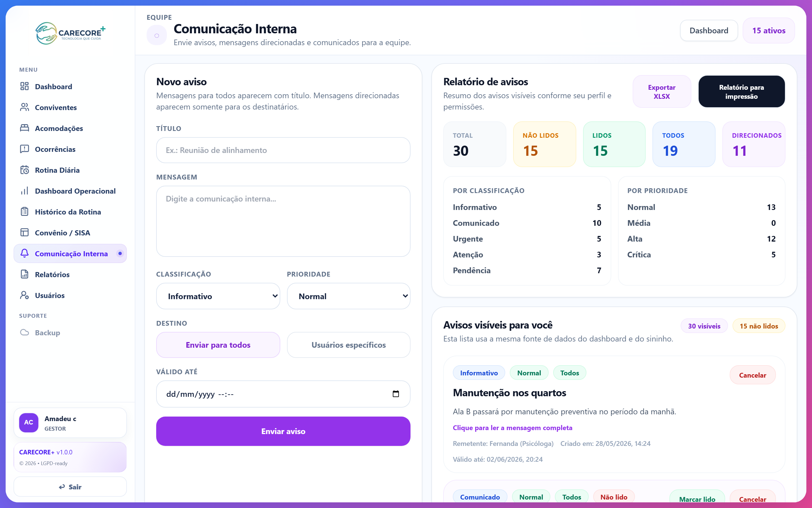Focus the Título input field
The image size is (812, 508).
coord(283,150)
